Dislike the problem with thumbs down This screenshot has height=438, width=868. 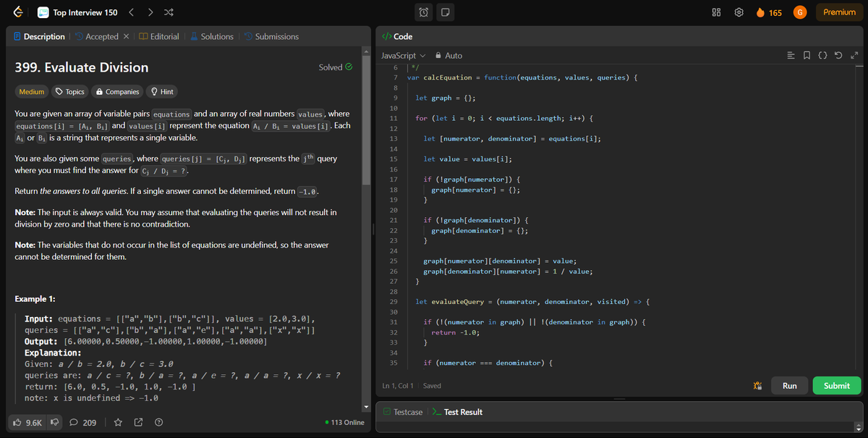pyautogui.click(x=54, y=422)
